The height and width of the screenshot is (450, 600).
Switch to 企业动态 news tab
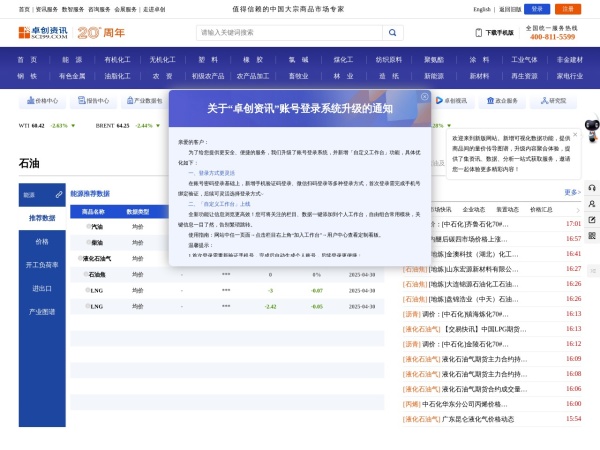tap(474, 210)
